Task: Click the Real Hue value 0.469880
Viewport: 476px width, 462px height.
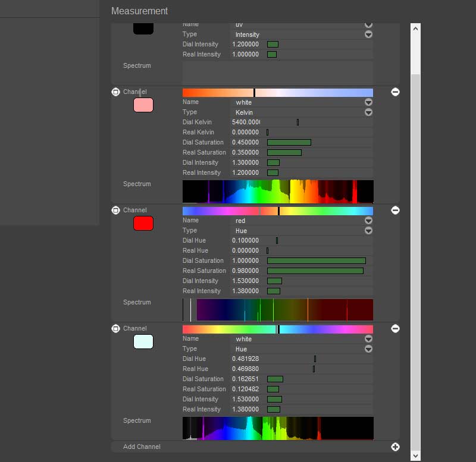Action: click(245, 369)
